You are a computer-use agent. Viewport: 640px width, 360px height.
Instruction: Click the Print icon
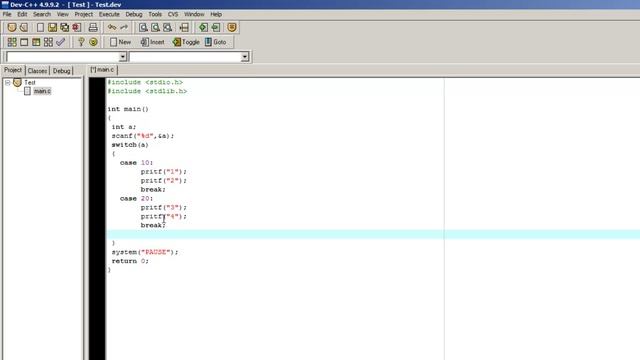coord(93,27)
